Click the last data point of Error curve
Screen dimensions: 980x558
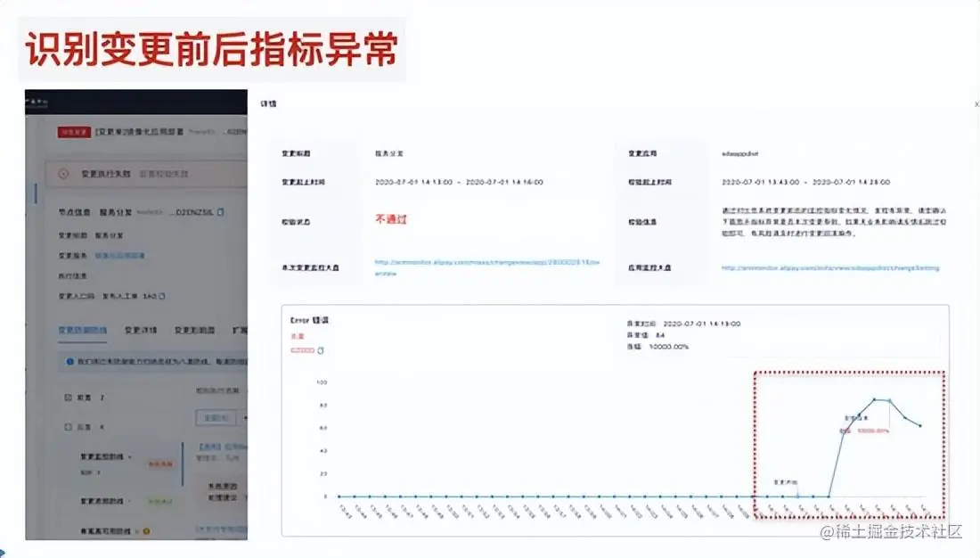click(920, 425)
